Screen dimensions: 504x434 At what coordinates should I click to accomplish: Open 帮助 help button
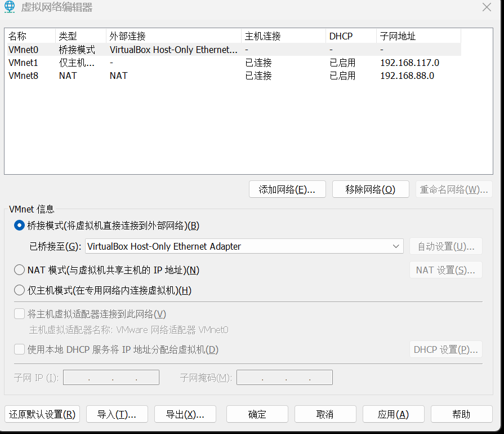tap(461, 414)
